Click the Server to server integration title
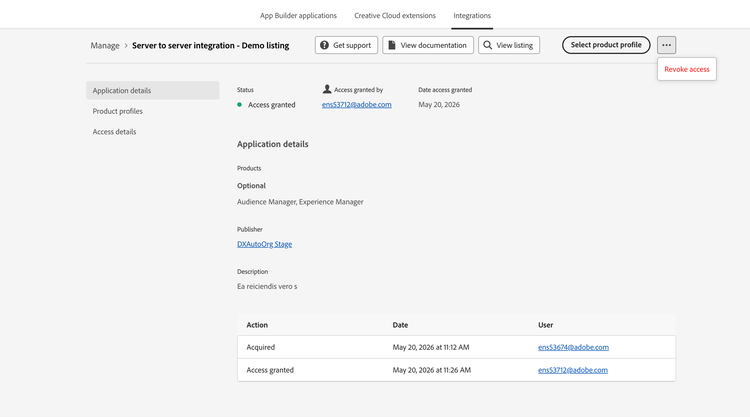This screenshot has height=417, width=750. 210,45
